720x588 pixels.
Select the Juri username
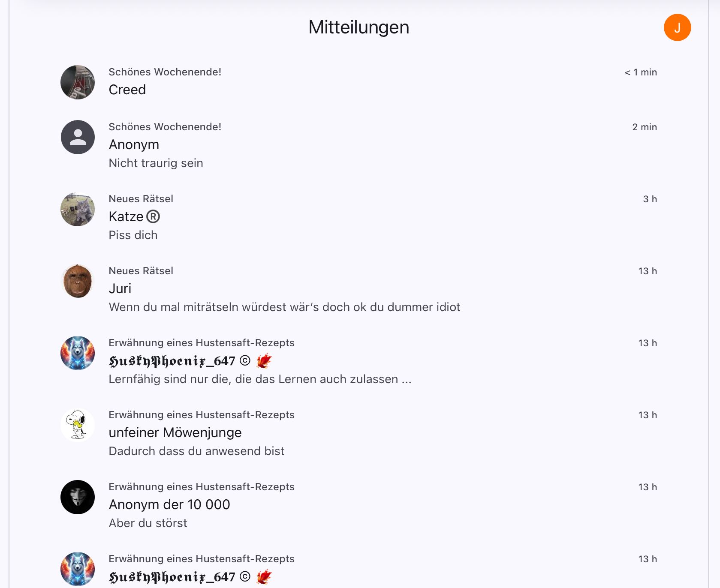120,288
